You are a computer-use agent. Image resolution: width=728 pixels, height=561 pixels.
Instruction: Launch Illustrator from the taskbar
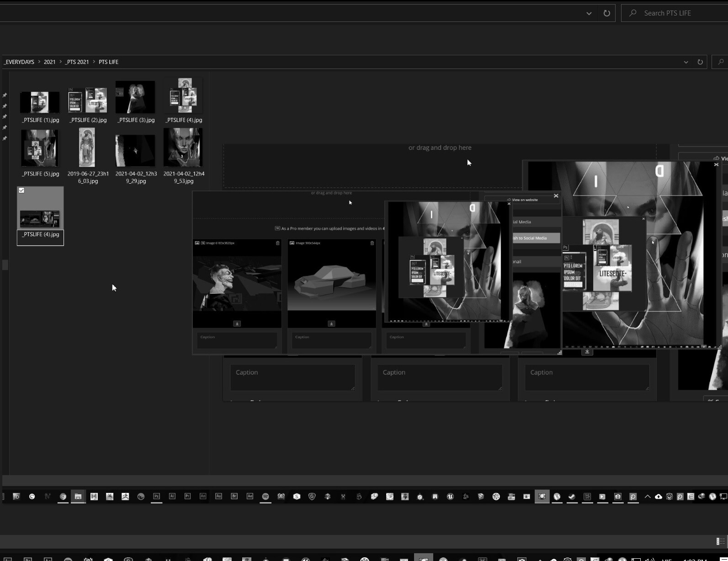tap(172, 496)
